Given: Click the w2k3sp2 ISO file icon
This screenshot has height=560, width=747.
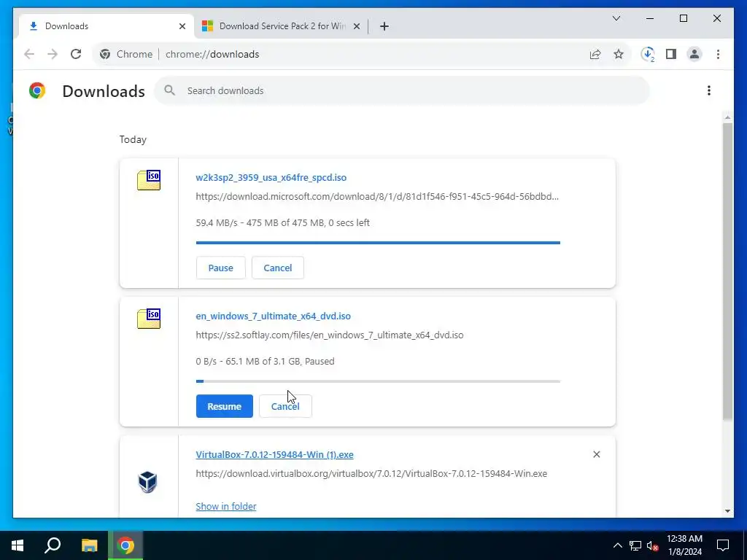Looking at the screenshot, I should [x=149, y=180].
